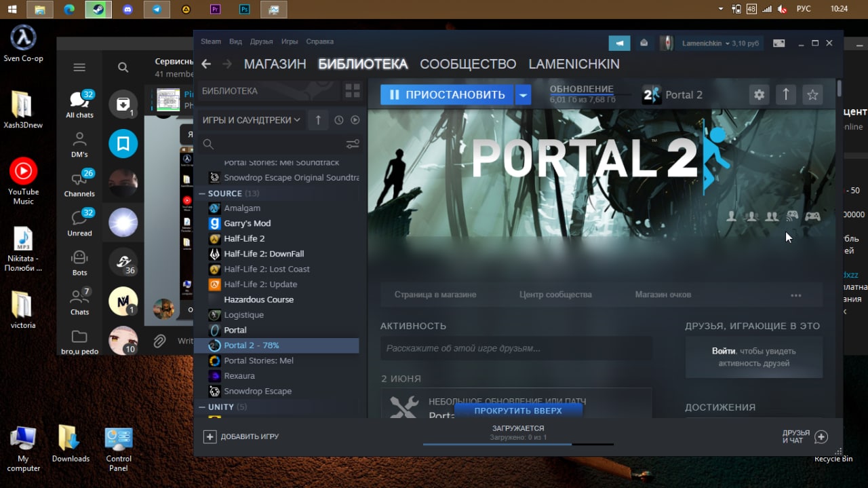Open Portal 2 settings gear
This screenshot has height=488, width=868.
pyautogui.click(x=759, y=95)
